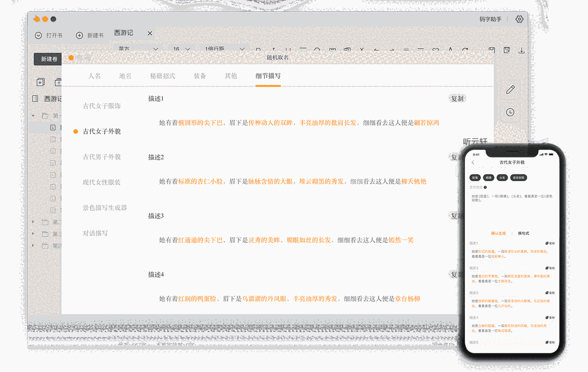The height and width of the screenshot is (372, 588).
Task: Export using the download icon top right
Action: click(521, 50)
